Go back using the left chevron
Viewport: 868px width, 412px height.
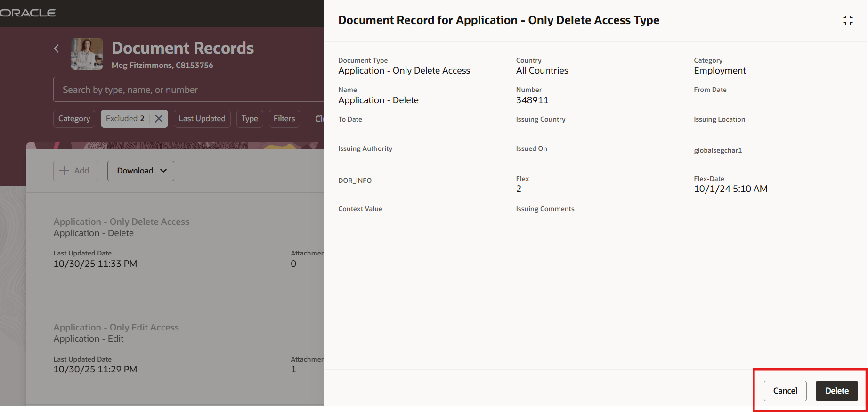coord(57,48)
